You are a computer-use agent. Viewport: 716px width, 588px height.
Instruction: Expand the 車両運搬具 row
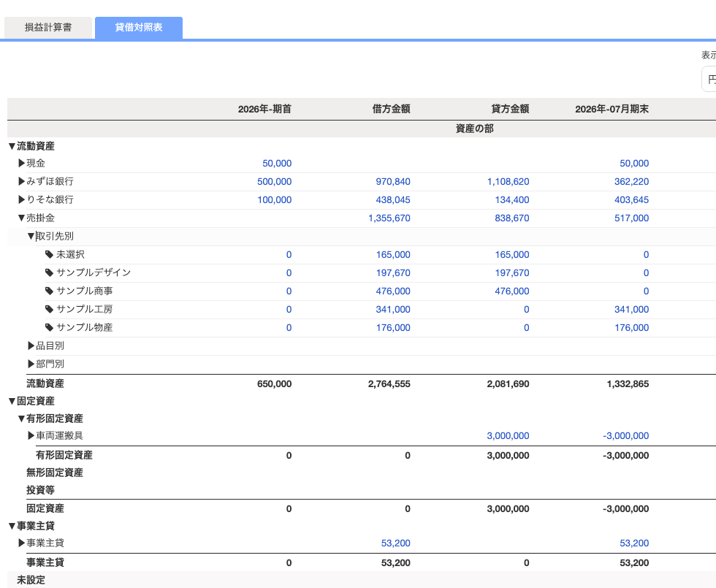click(31, 435)
